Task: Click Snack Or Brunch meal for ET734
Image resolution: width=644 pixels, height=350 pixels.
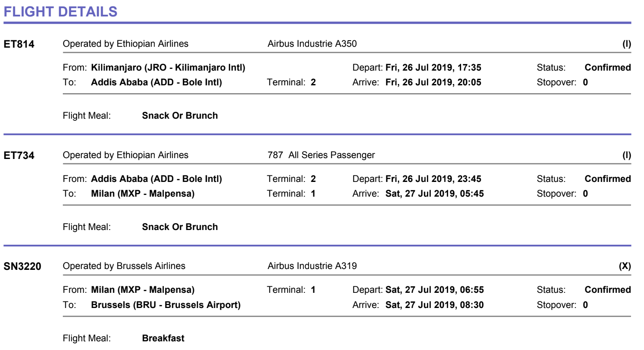Action: coord(180,227)
